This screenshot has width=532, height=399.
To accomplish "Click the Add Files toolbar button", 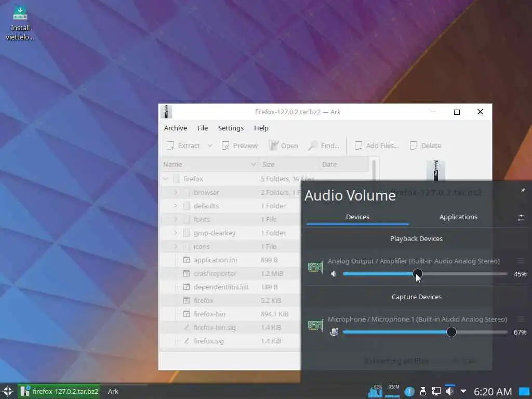I will (377, 145).
